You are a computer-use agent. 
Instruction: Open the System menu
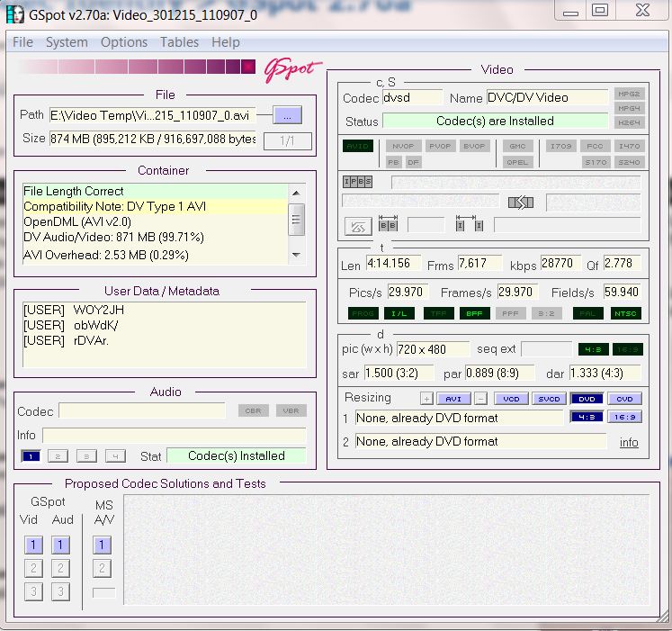click(67, 42)
